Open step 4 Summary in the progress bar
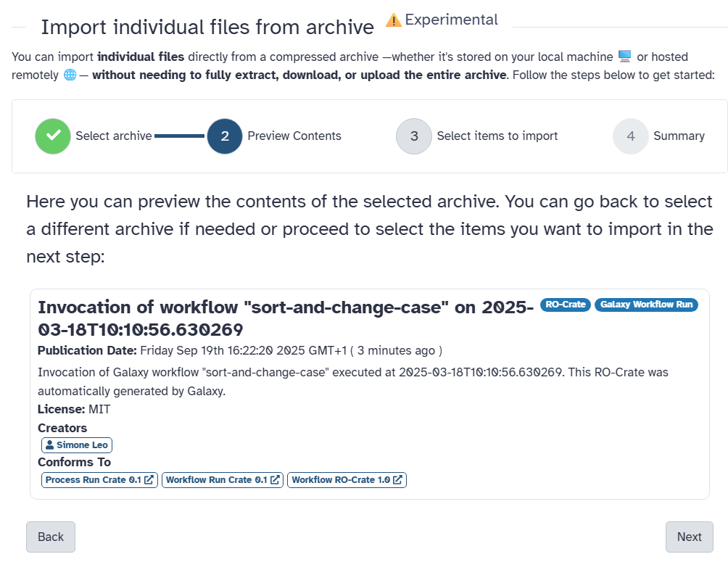This screenshot has height=562, width=728. [x=630, y=136]
